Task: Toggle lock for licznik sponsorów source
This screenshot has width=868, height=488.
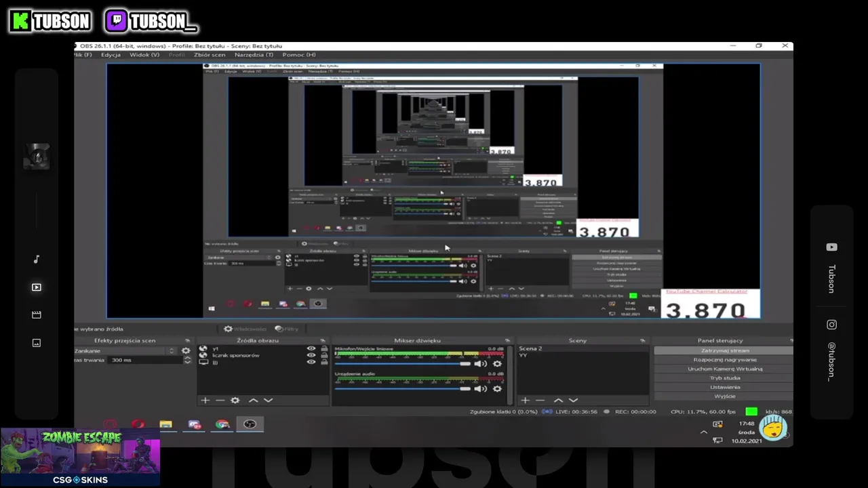Action: pyautogui.click(x=324, y=355)
